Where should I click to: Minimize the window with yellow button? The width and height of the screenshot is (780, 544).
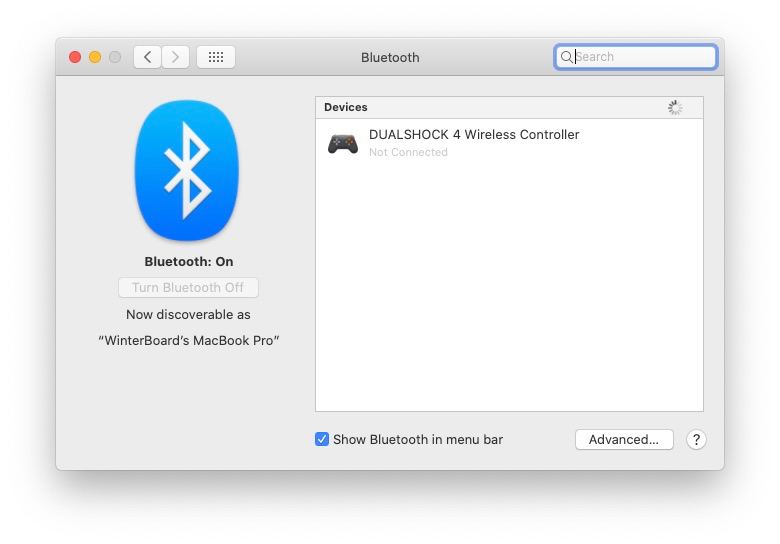tap(95, 57)
